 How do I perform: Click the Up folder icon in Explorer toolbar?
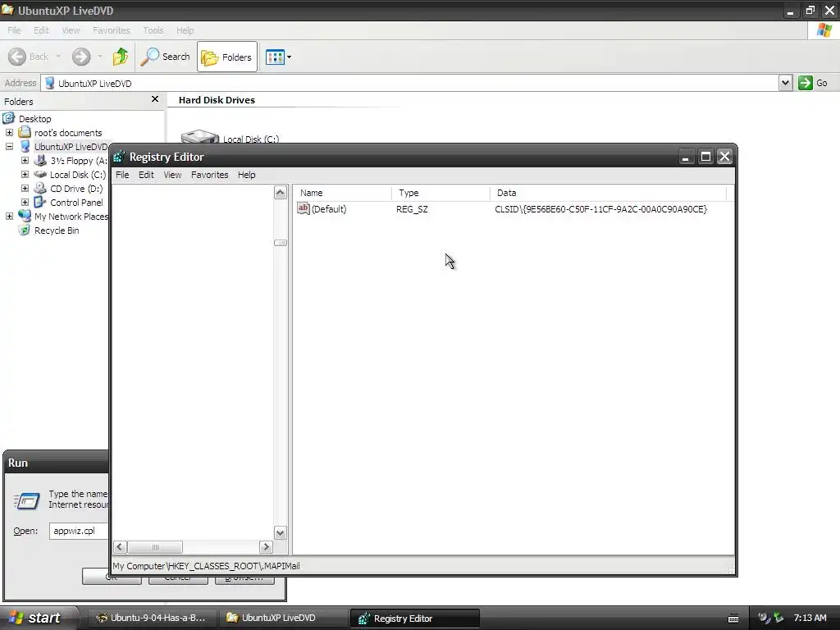[120, 57]
